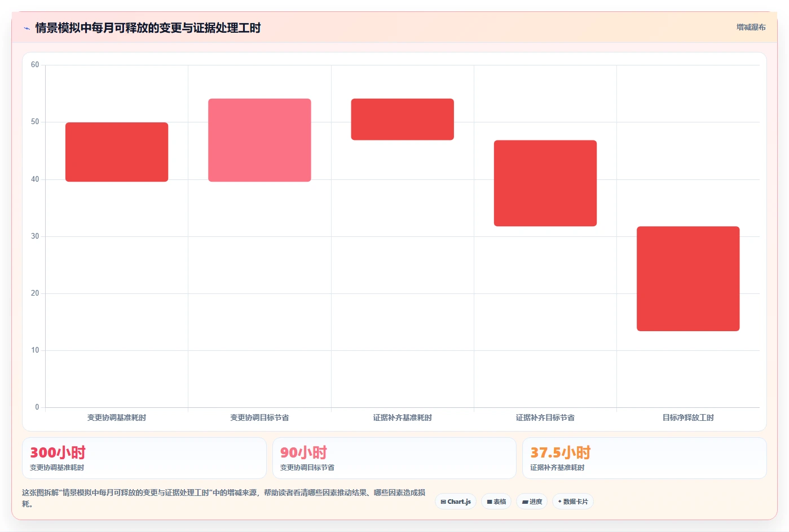Click the x-axis label 变更协调目标节省
Screen dimensions: 789x532
tap(259, 417)
